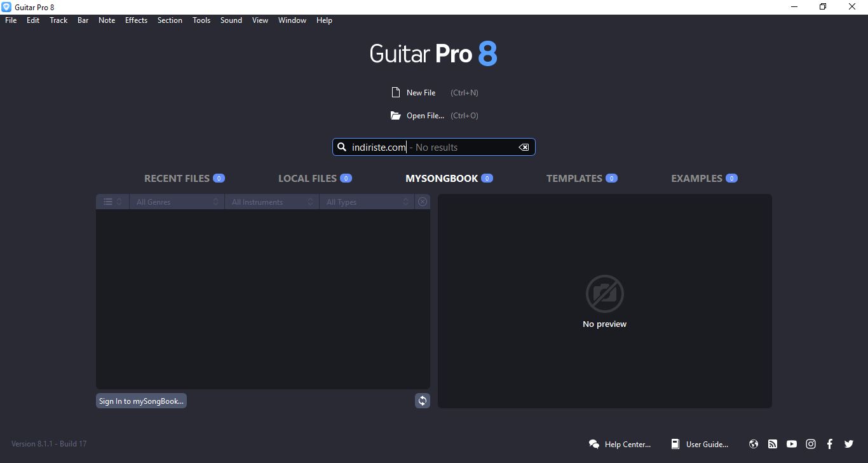Open the website globe icon
This screenshot has width=868, height=463.
754,444
